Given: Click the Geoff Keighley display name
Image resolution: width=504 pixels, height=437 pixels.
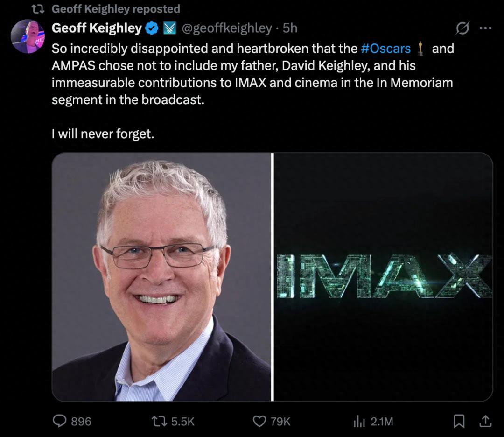Looking at the screenshot, I should pos(96,28).
